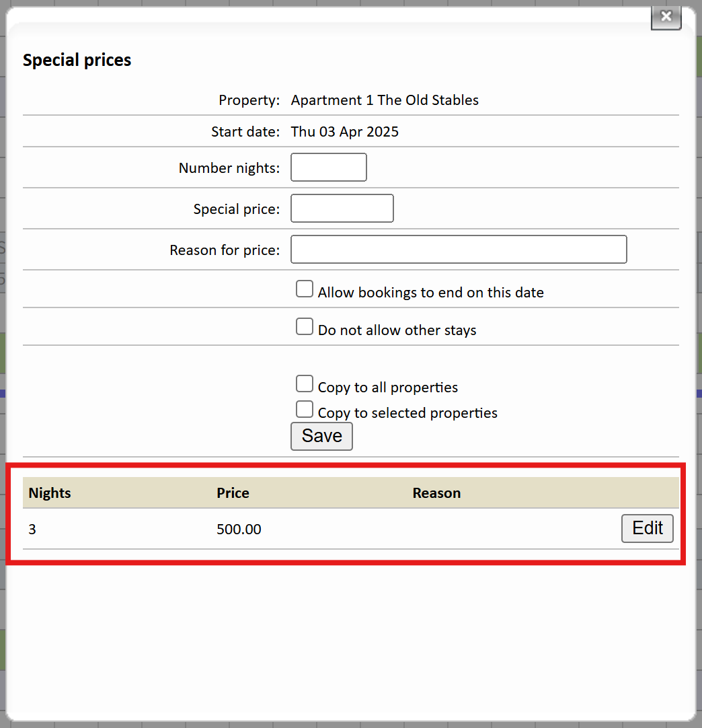Click the Nights column header
Image resolution: width=702 pixels, height=728 pixels.
[50, 493]
